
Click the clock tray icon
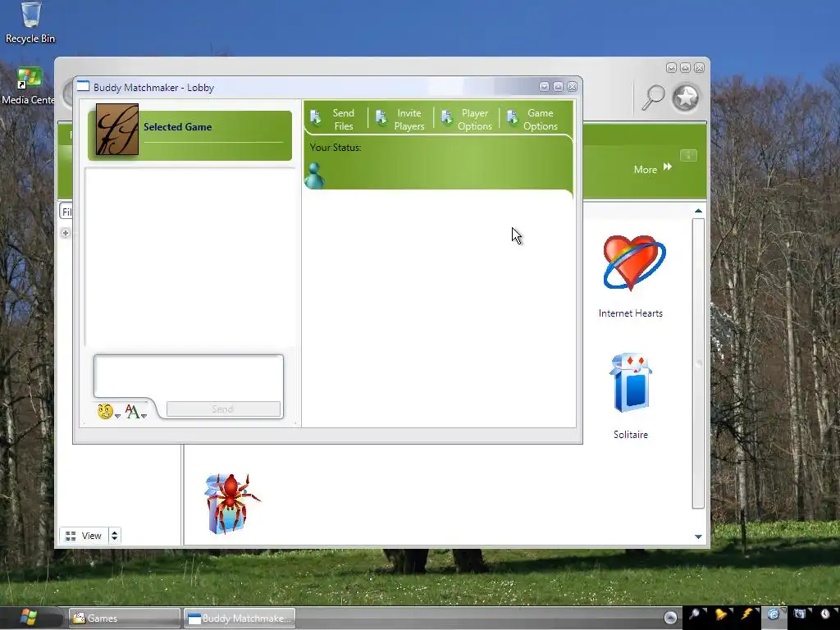click(825, 614)
